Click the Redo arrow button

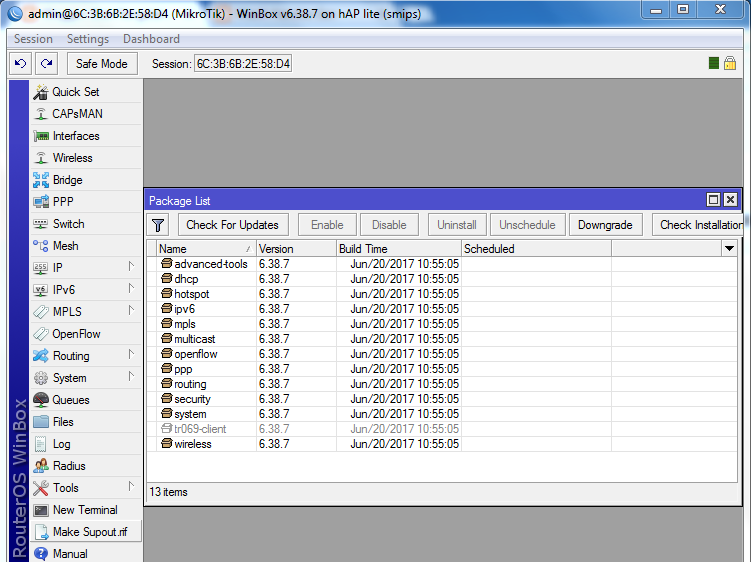point(46,63)
